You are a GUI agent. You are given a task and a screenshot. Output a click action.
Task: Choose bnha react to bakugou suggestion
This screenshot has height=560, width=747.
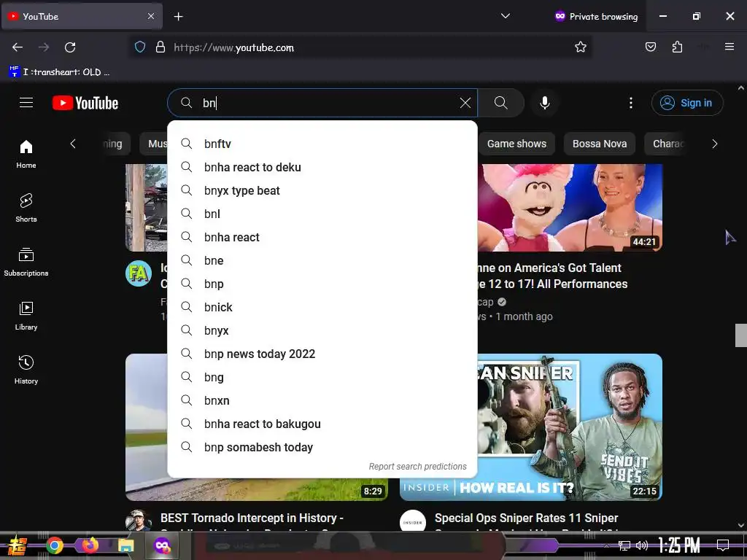322,424
